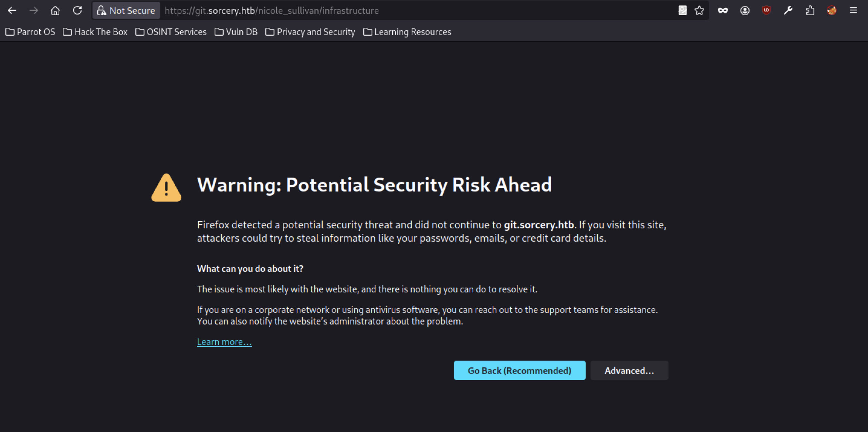Open the uBlock Origin extension popup

(x=766, y=11)
